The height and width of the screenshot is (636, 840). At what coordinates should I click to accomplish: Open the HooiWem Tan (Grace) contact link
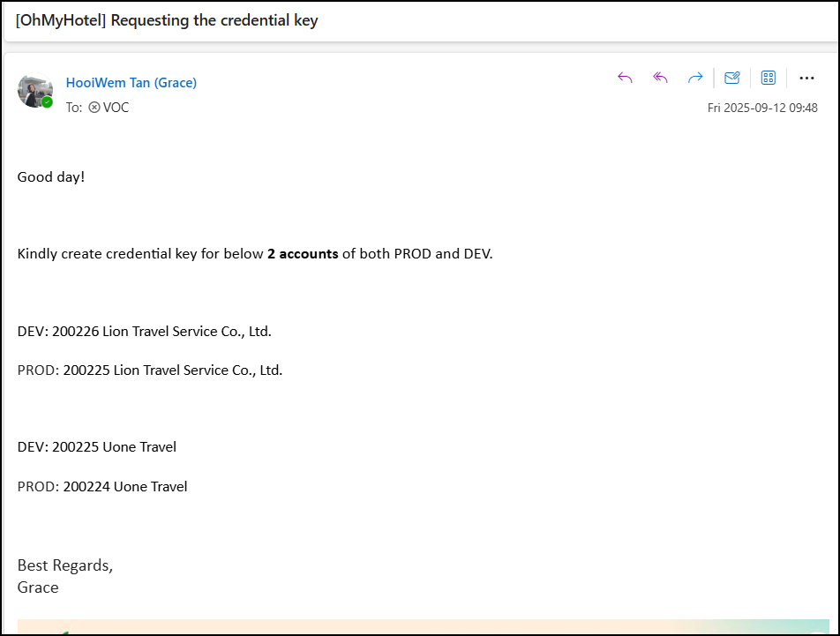131,83
